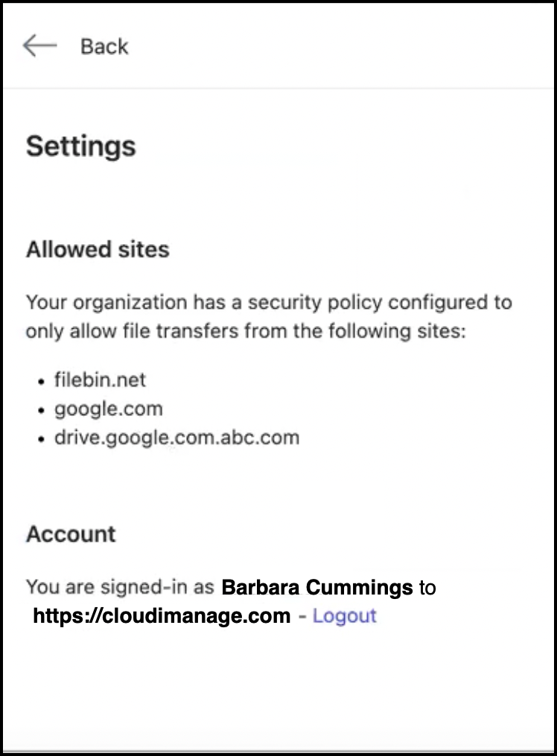Click the Settings page title

(81, 146)
